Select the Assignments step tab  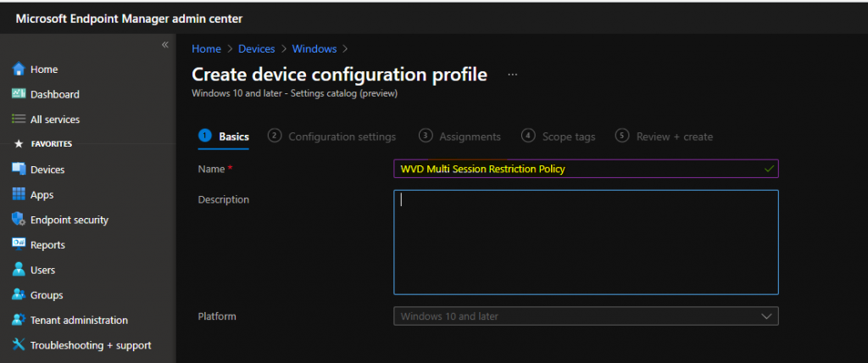(459, 137)
